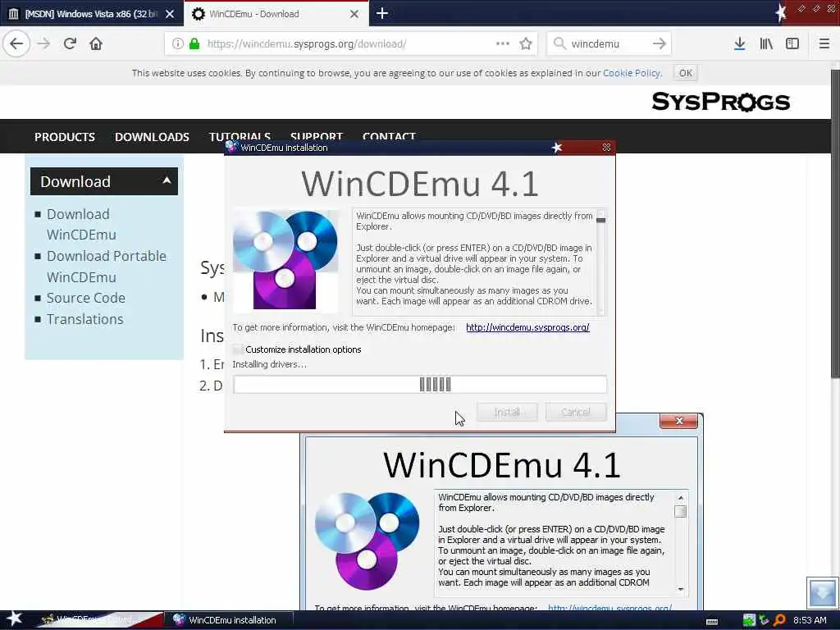Click the installer description text scrollbar
Viewport: 840px width, 630px height.
click(600, 262)
